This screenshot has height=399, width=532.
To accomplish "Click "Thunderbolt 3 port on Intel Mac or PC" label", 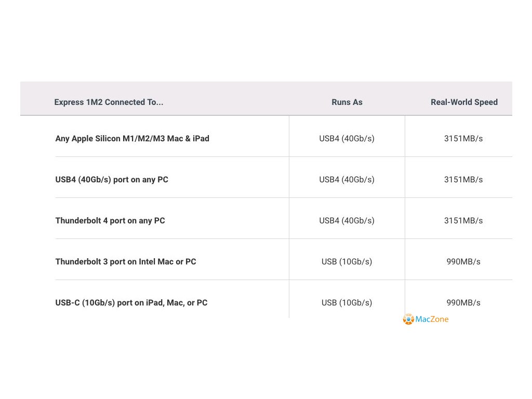I will click(126, 262).
